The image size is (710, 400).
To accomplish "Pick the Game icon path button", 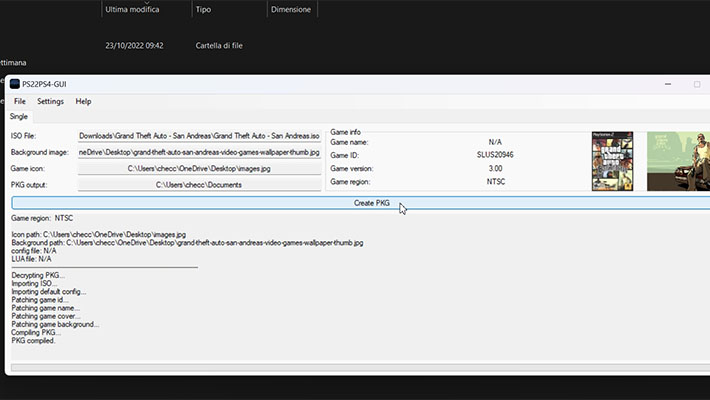I will [199, 169].
